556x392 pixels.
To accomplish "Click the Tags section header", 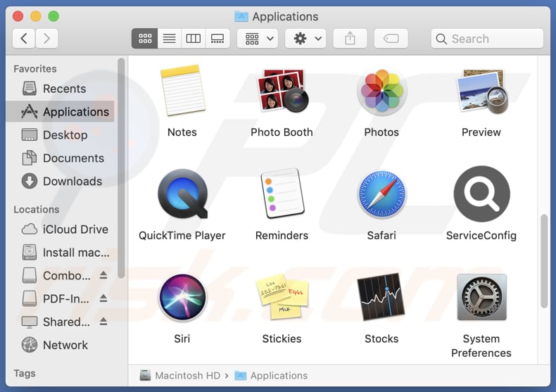I will click(25, 373).
